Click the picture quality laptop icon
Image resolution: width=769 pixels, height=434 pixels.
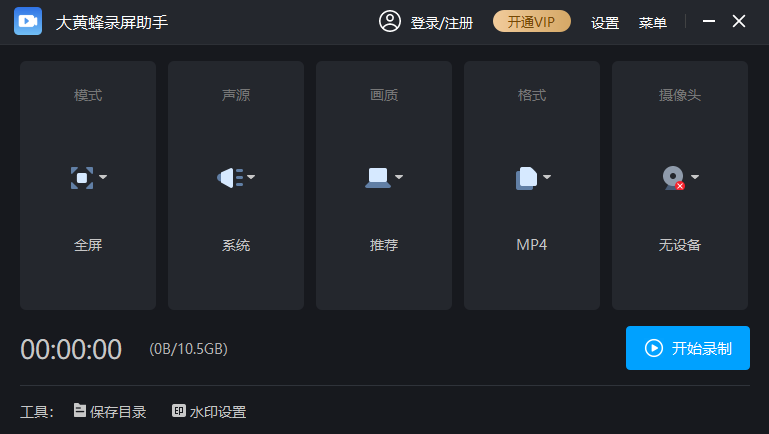(378, 178)
